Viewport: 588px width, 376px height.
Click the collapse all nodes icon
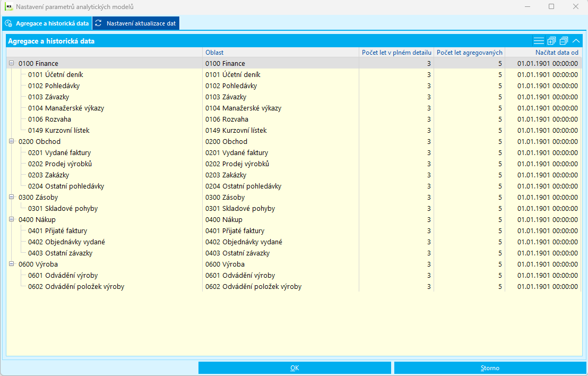pyautogui.click(x=564, y=41)
